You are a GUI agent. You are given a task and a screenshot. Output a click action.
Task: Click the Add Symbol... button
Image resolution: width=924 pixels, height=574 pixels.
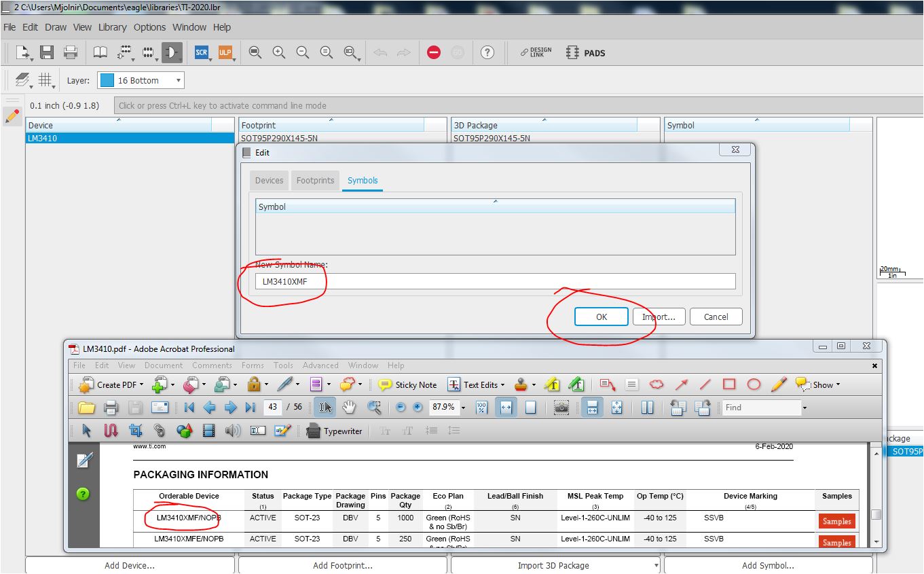(768, 565)
